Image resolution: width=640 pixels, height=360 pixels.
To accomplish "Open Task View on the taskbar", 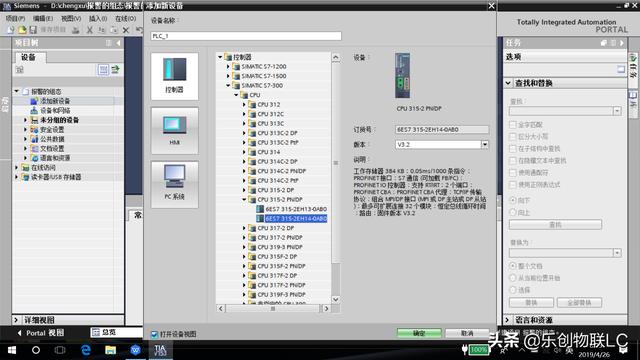I will [60, 350].
